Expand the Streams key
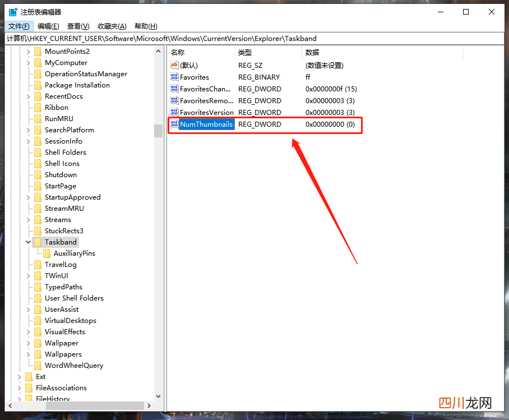This screenshot has width=509, height=420. pos(28,220)
